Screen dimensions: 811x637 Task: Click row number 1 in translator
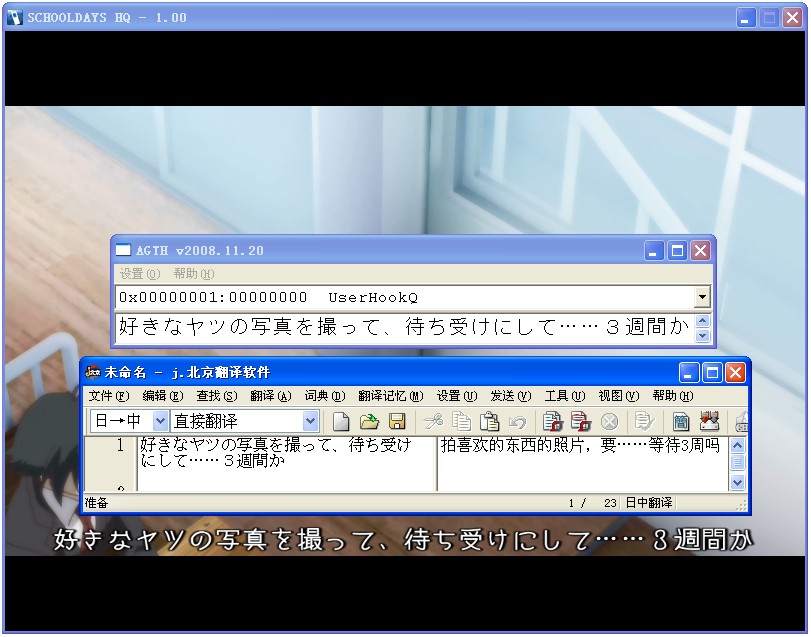pyautogui.click(x=121, y=445)
